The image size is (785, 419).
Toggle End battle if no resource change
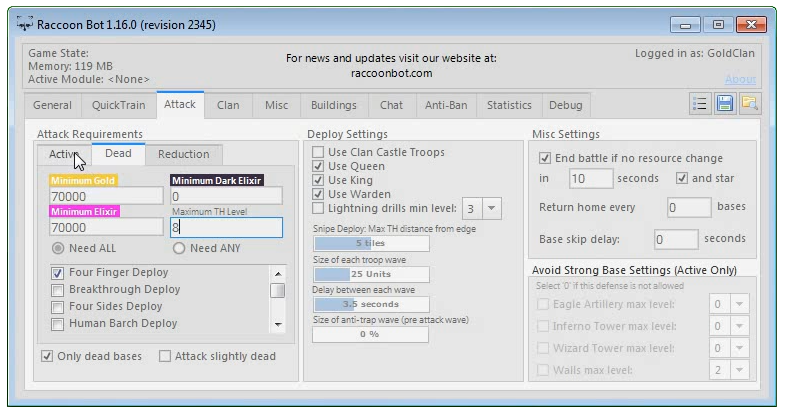pyautogui.click(x=545, y=158)
